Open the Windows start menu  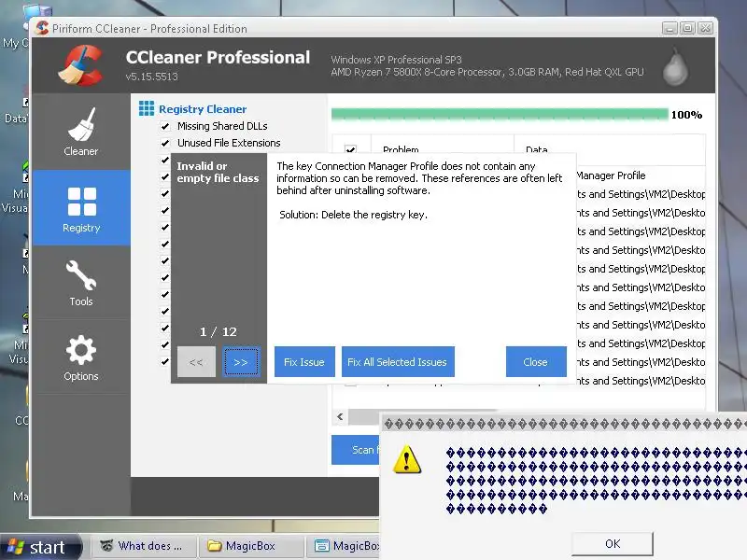(40, 547)
